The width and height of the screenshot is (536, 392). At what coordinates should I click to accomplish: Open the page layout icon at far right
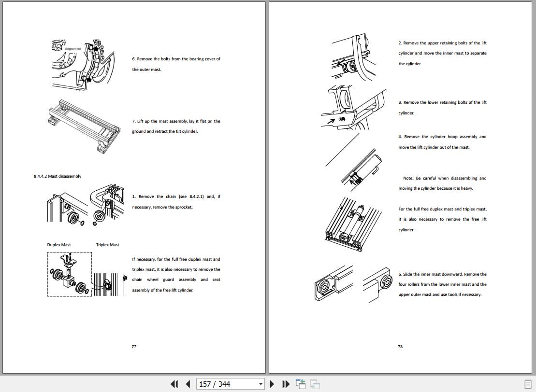528,384
